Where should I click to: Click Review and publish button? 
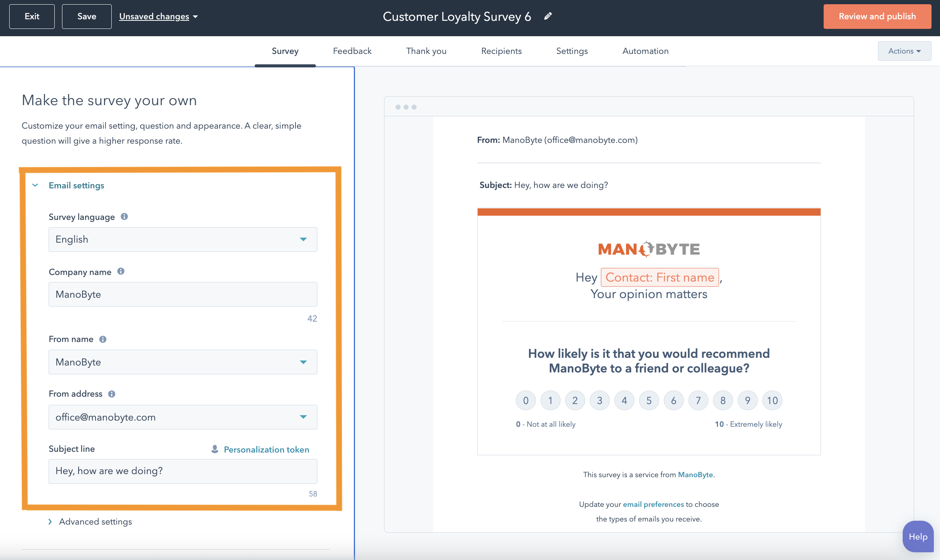point(877,16)
